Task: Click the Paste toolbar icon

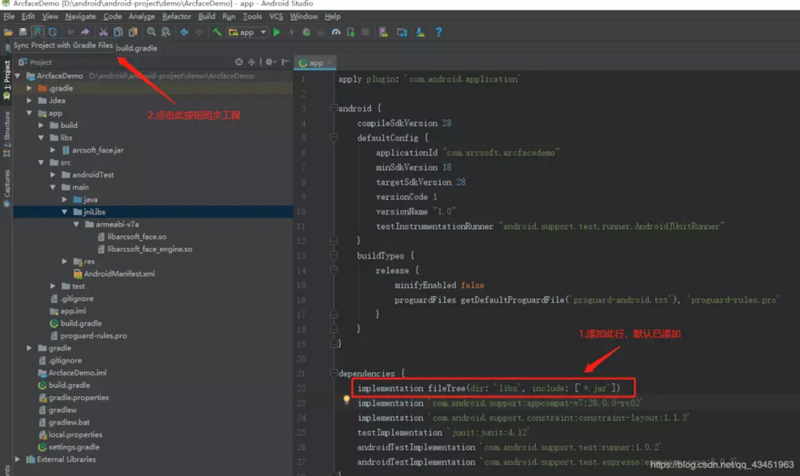Action: click(x=133, y=32)
